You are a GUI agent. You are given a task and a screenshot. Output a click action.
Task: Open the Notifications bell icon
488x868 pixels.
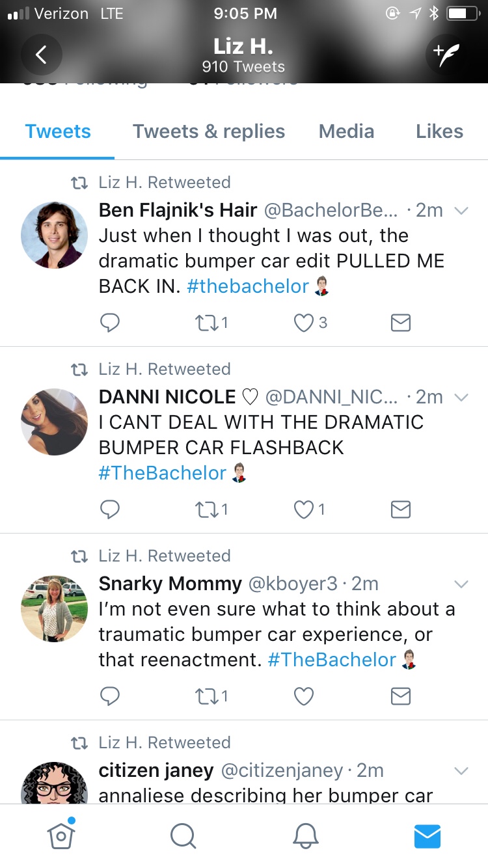(x=305, y=835)
